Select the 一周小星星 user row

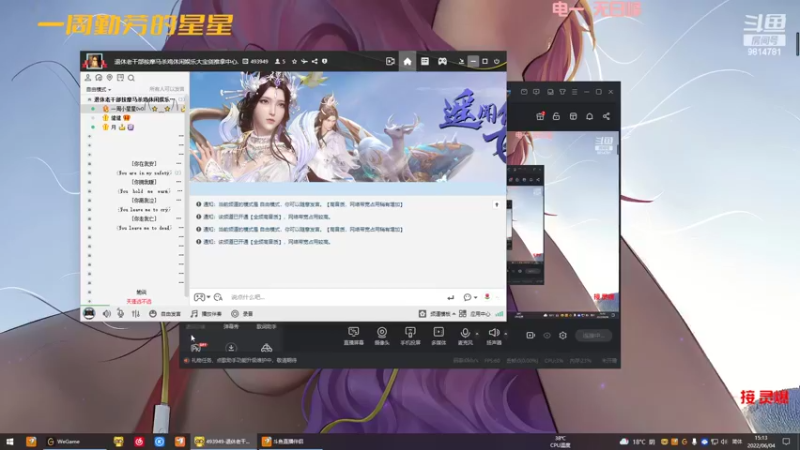(135, 109)
